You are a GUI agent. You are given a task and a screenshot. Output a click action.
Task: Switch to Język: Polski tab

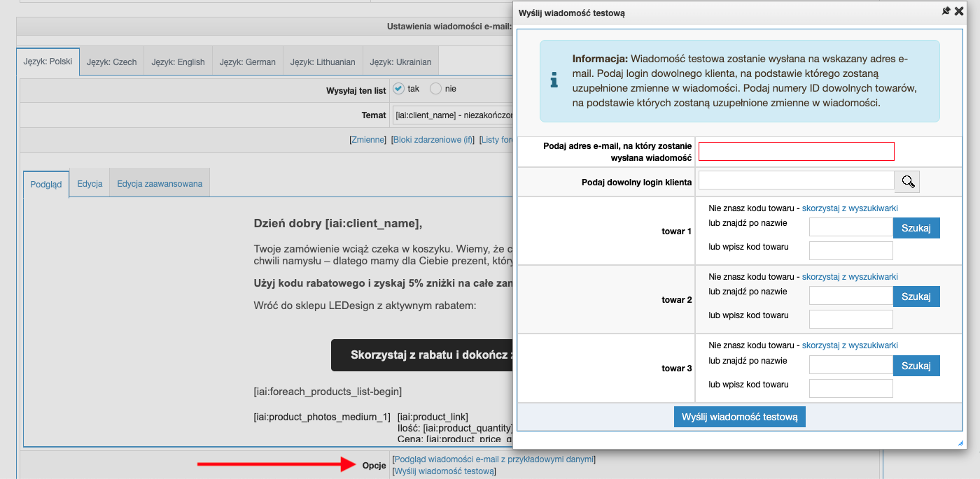[48, 62]
